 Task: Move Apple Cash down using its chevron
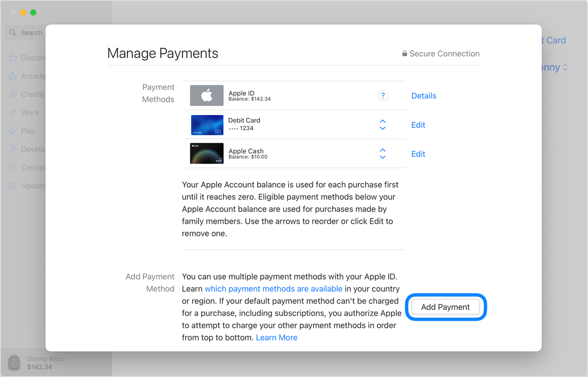coord(383,157)
